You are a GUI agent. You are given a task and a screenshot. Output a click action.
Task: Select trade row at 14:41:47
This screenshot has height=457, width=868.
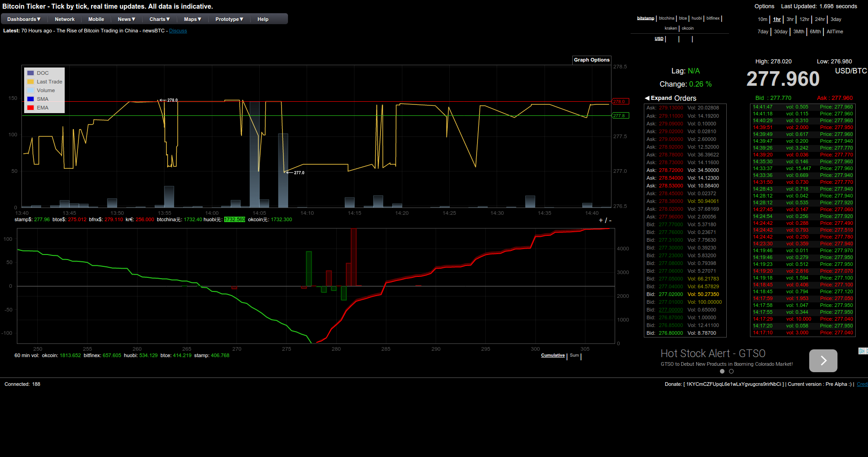(x=802, y=107)
